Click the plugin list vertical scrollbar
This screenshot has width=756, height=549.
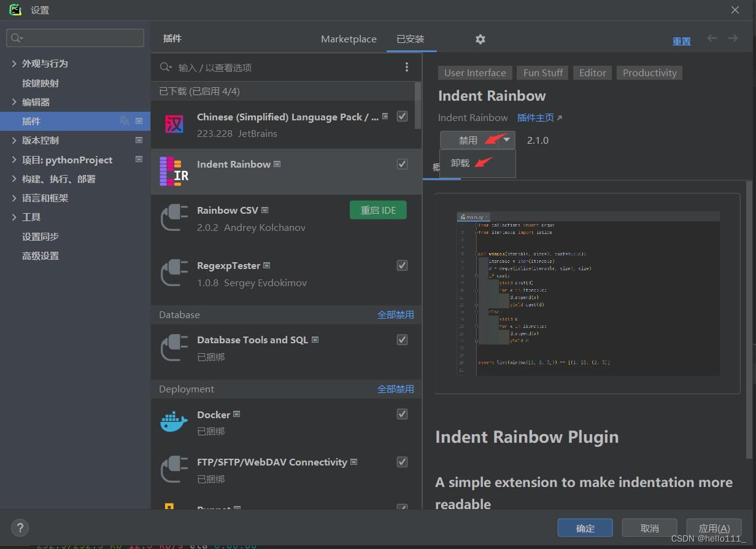[418, 106]
